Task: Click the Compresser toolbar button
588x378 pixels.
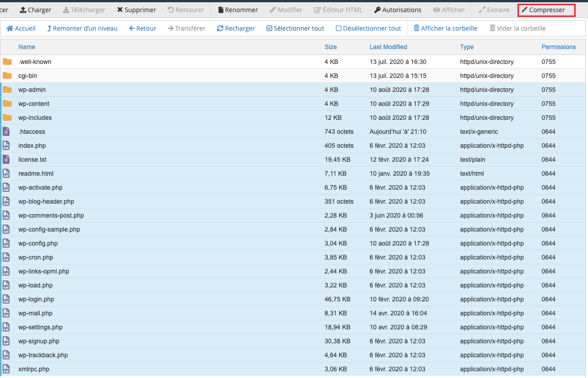Action: pos(547,10)
